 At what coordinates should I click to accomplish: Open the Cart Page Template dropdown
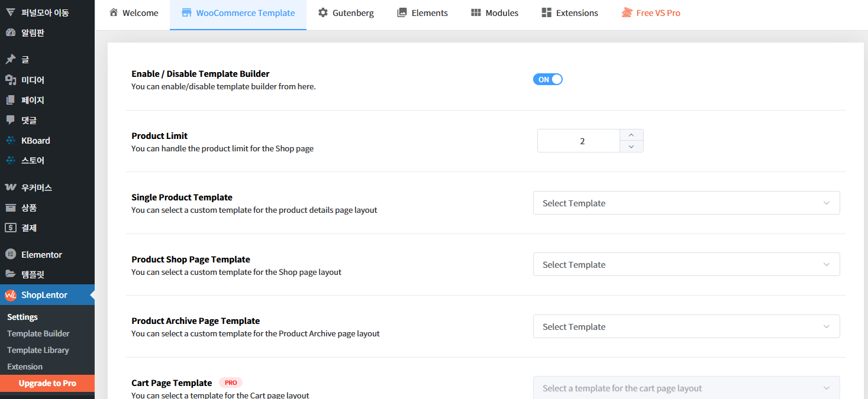coord(686,388)
